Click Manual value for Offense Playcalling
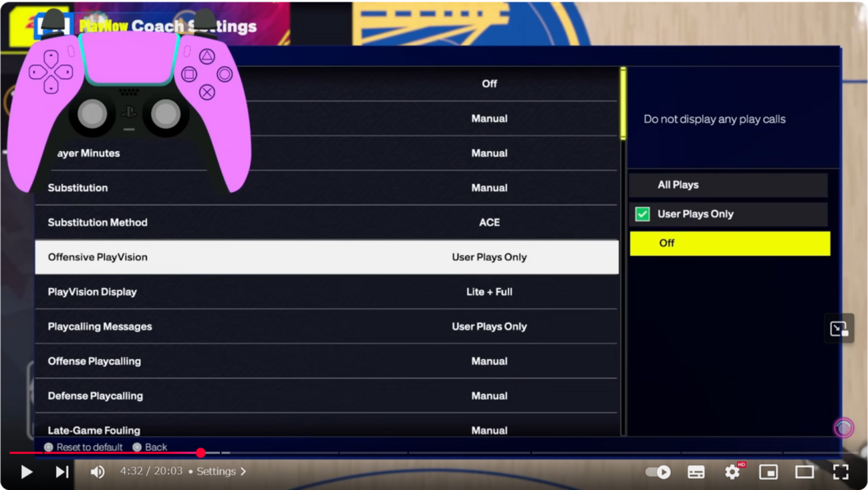 489,362
